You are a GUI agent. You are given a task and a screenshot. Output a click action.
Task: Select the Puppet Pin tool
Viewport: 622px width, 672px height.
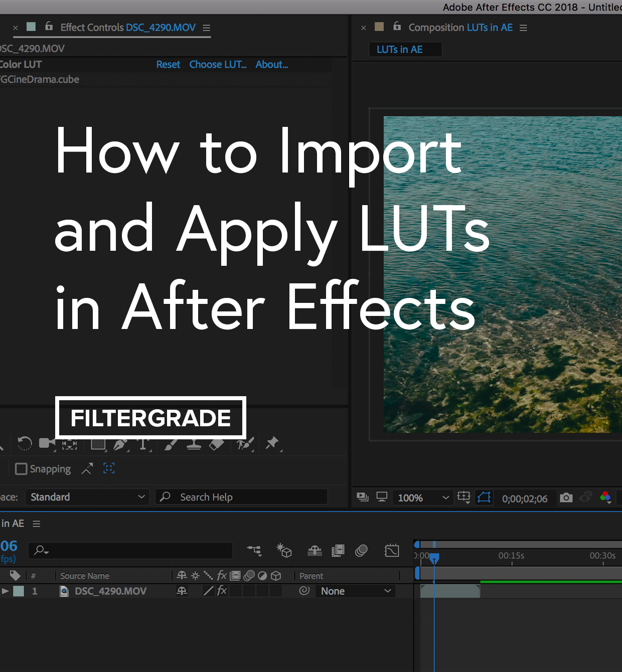coord(272,443)
